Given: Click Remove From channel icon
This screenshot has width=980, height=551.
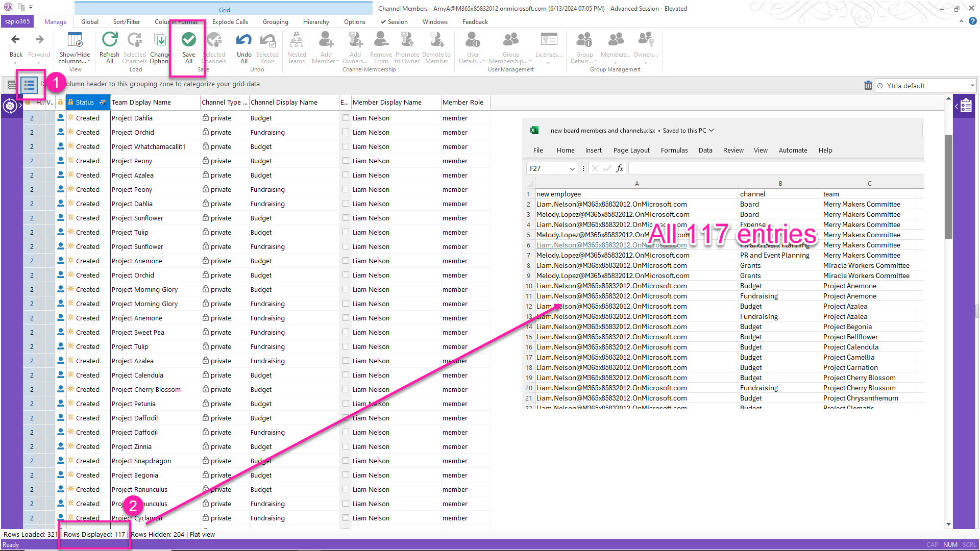Looking at the screenshot, I should tap(381, 40).
